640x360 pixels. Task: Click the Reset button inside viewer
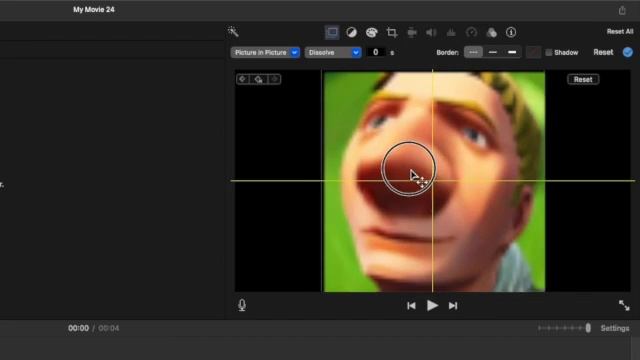tap(583, 79)
